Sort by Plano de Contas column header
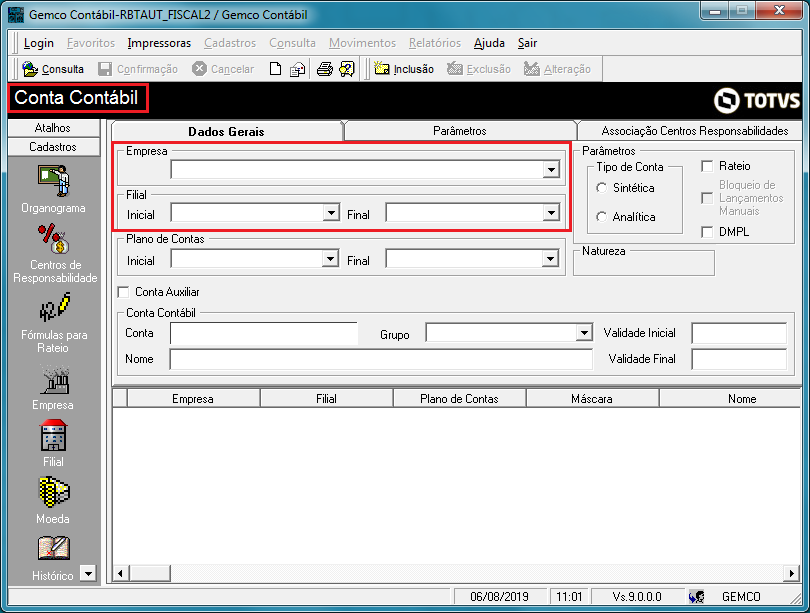This screenshot has height=613, width=810. pyautogui.click(x=459, y=399)
